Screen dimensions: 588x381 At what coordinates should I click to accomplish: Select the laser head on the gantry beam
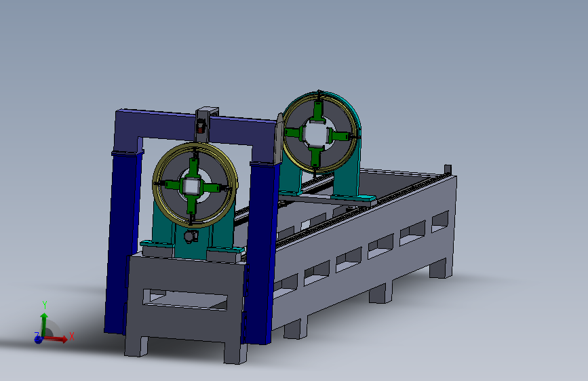coord(204,125)
